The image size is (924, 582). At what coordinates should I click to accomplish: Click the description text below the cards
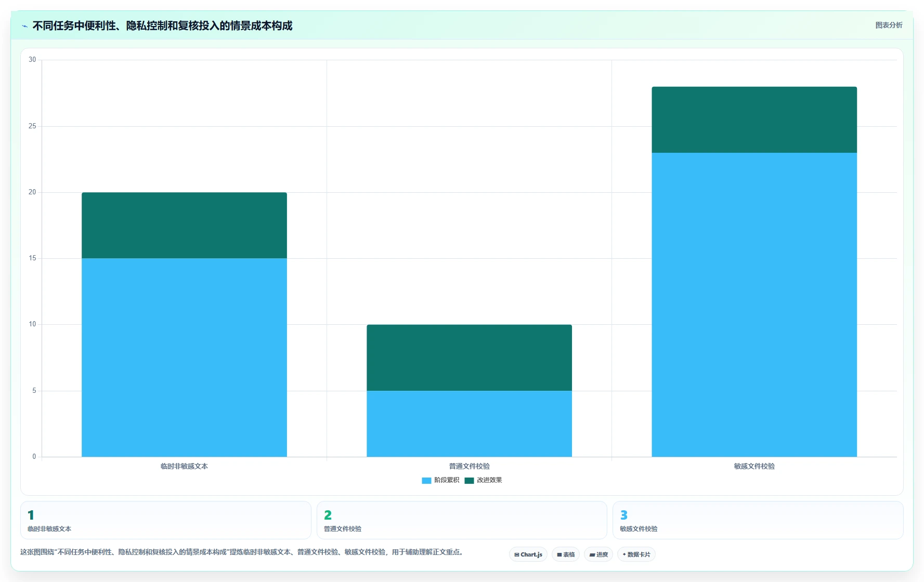(x=242, y=552)
